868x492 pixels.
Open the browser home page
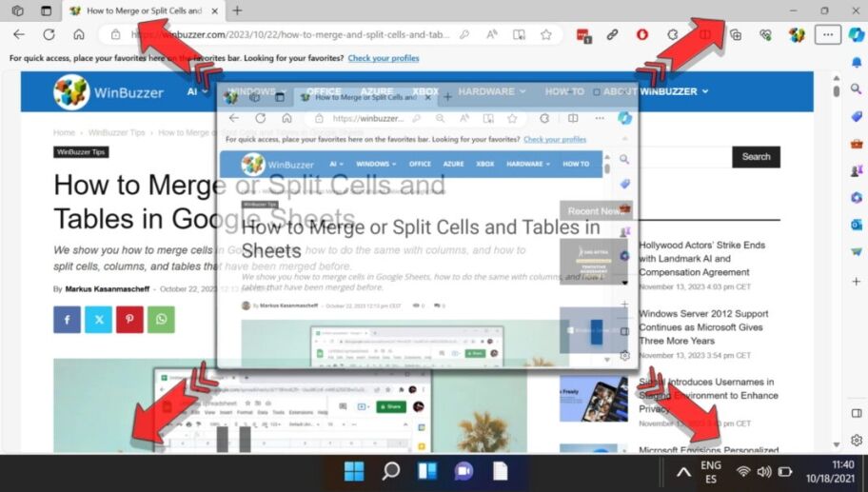click(x=79, y=34)
